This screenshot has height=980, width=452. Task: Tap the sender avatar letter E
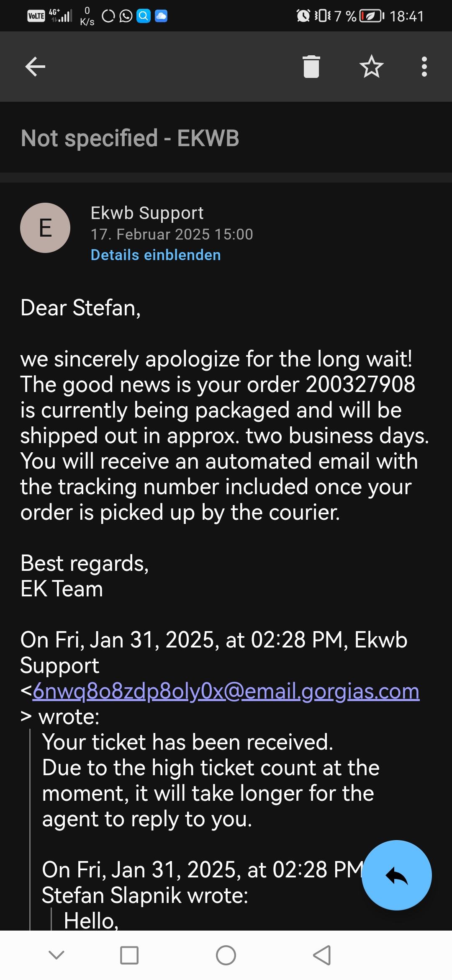(45, 228)
